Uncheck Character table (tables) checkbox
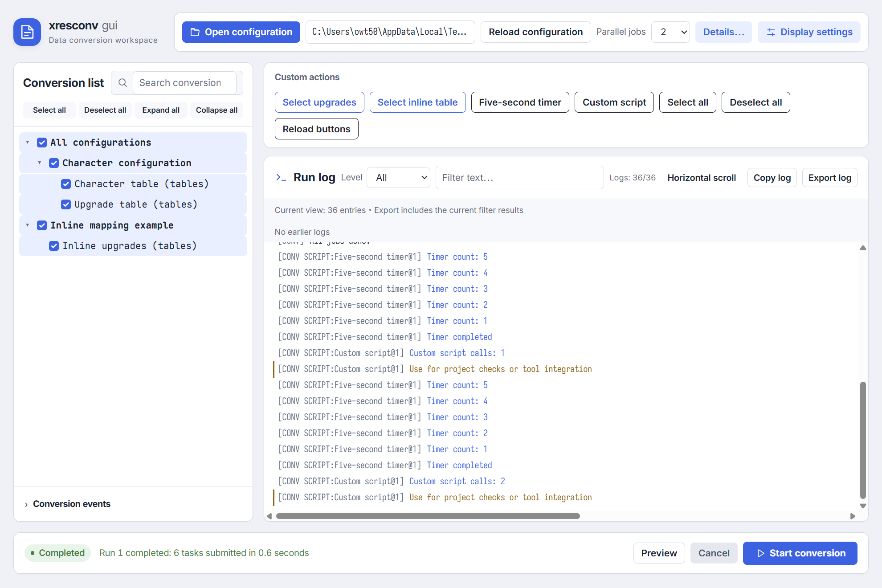Screen dimensions: 882x588 (x=66, y=184)
